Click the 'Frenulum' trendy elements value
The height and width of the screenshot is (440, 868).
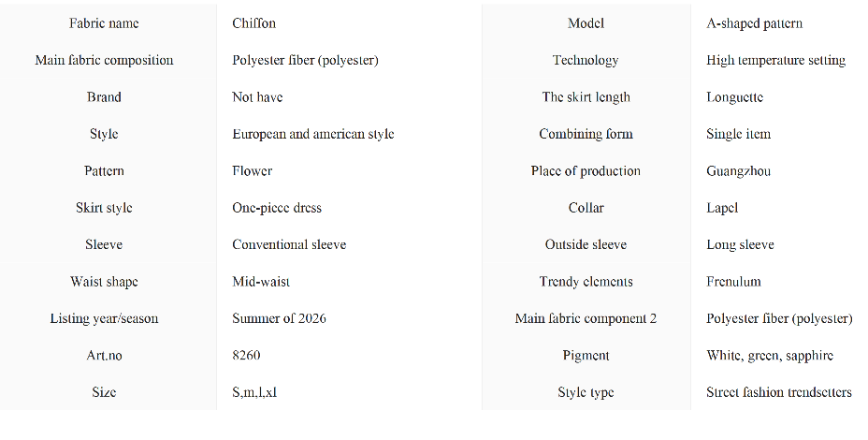point(733,282)
